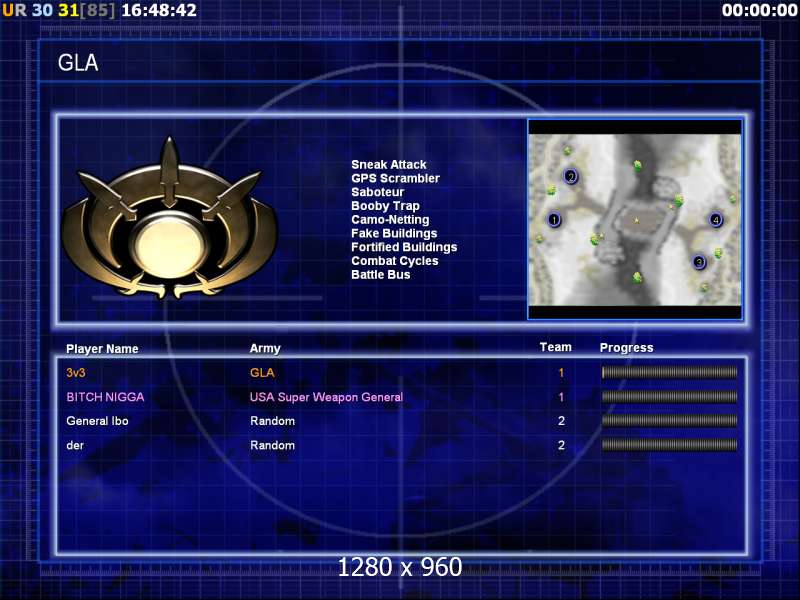This screenshot has width=800, height=600.
Task: Click the GLA faction emblem logo
Action: (169, 217)
